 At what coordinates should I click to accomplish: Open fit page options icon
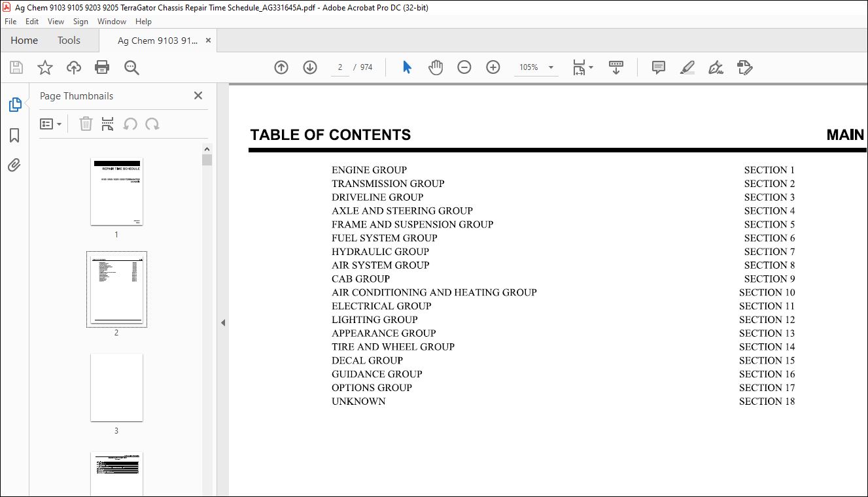click(582, 67)
